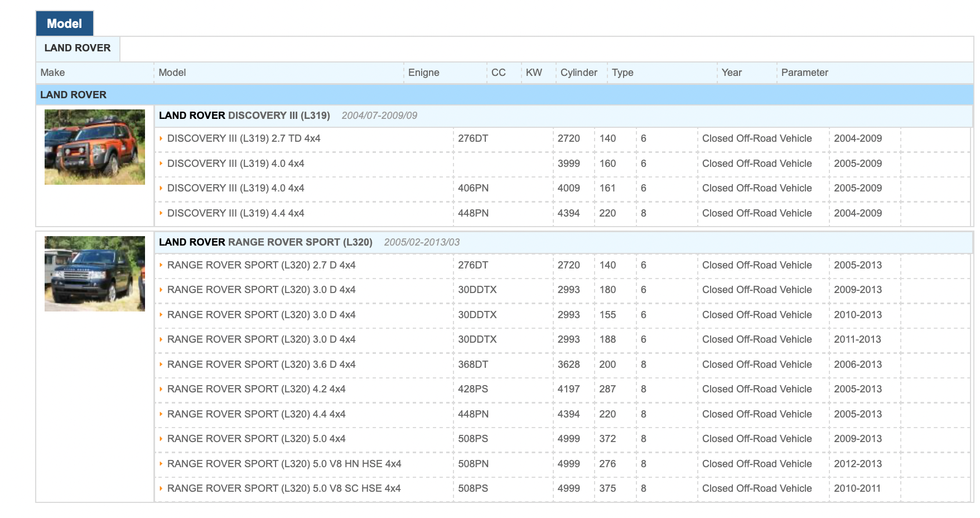
Task: Click the Discovery III vehicle thumbnail
Action: [95, 147]
